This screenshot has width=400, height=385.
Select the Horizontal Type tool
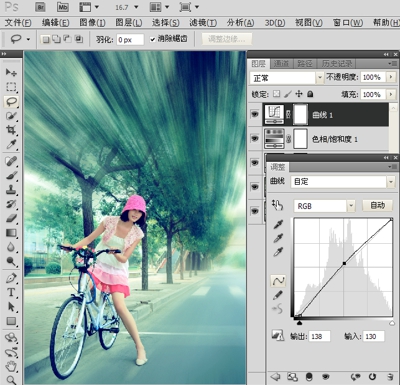[x=11, y=292]
